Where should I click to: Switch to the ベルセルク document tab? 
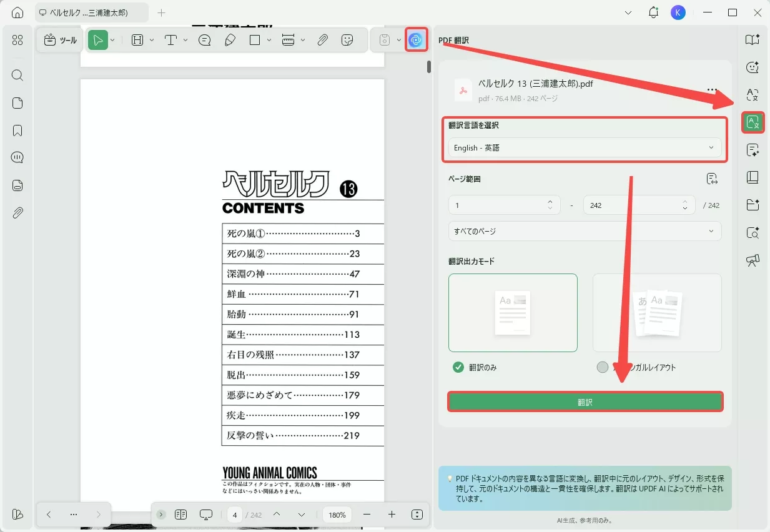tap(91, 12)
